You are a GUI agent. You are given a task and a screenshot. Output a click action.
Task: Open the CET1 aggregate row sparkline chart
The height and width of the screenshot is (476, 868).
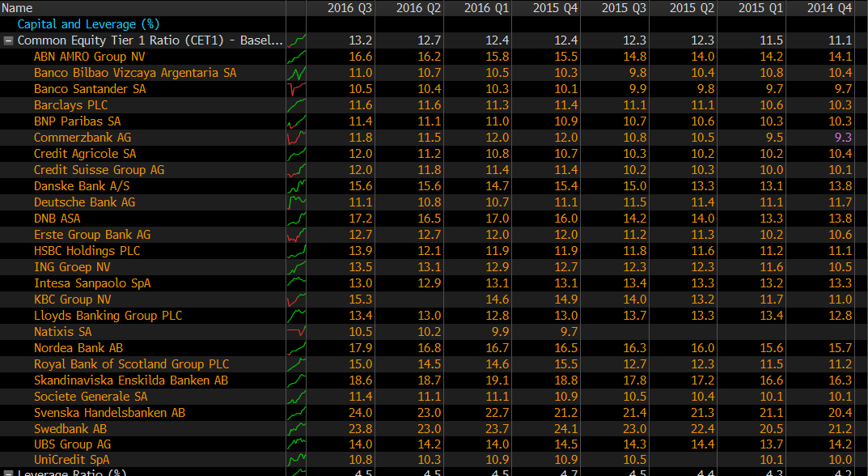coord(296,40)
